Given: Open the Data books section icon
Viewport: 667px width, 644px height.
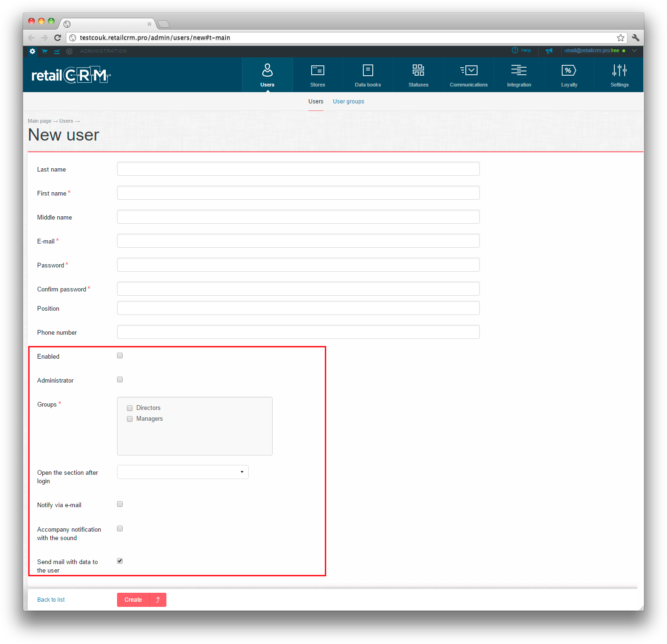Looking at the screenshot, I should coord(368,70).
